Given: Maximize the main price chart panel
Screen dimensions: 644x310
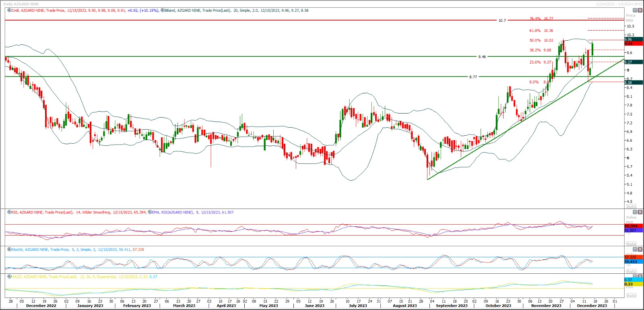Looking at the screenshot, I should [x=635, y=10].
